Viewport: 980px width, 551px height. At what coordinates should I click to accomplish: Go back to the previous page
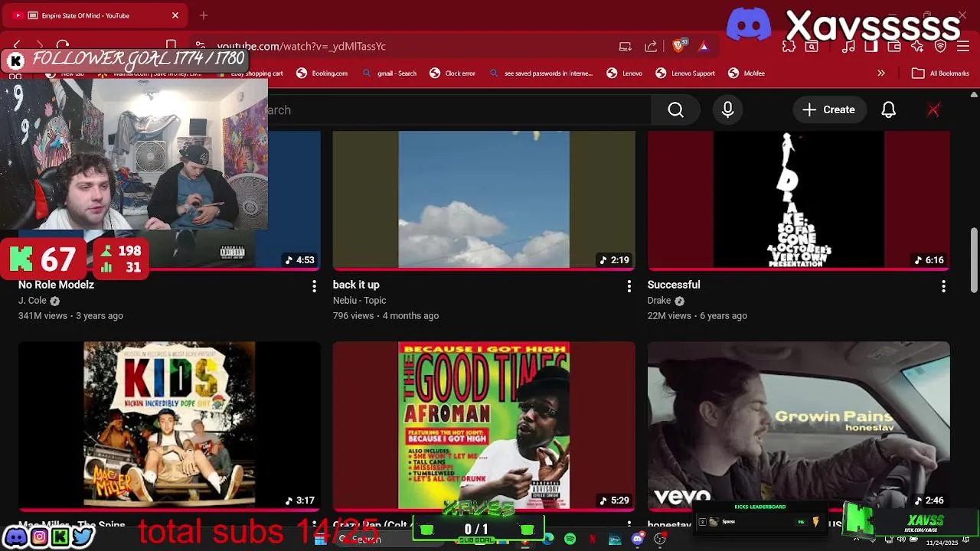pos(17,46)
